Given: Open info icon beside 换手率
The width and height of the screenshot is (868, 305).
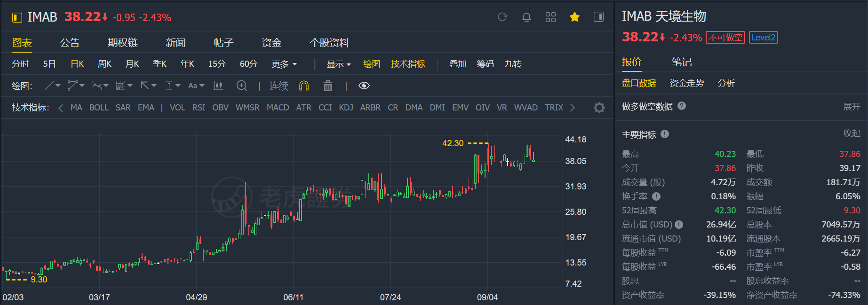Looking at the screenshot, I should (x=656, y=196).
